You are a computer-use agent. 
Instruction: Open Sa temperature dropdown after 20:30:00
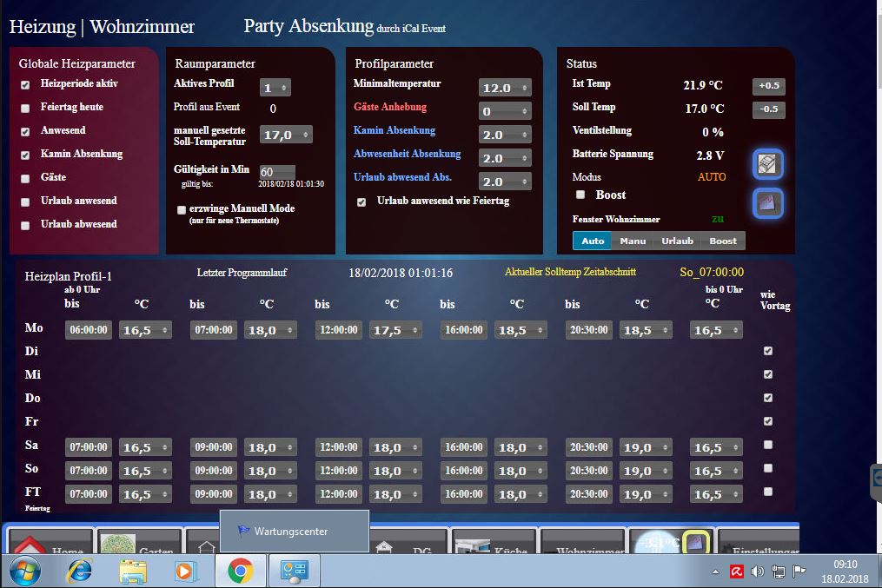[x=646, y=447]
